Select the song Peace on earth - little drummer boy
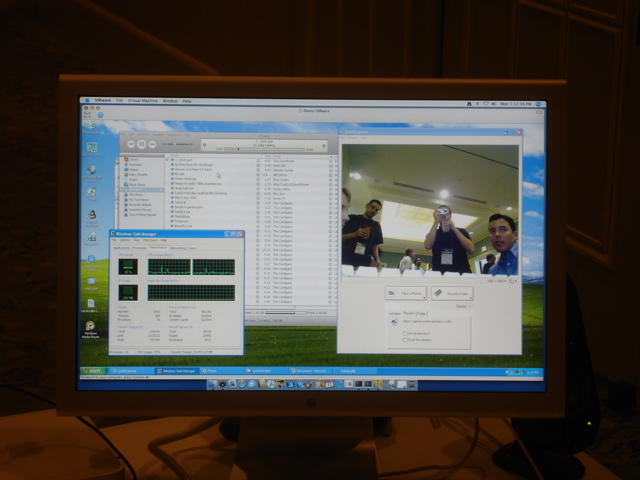 (x=198, y=184)
